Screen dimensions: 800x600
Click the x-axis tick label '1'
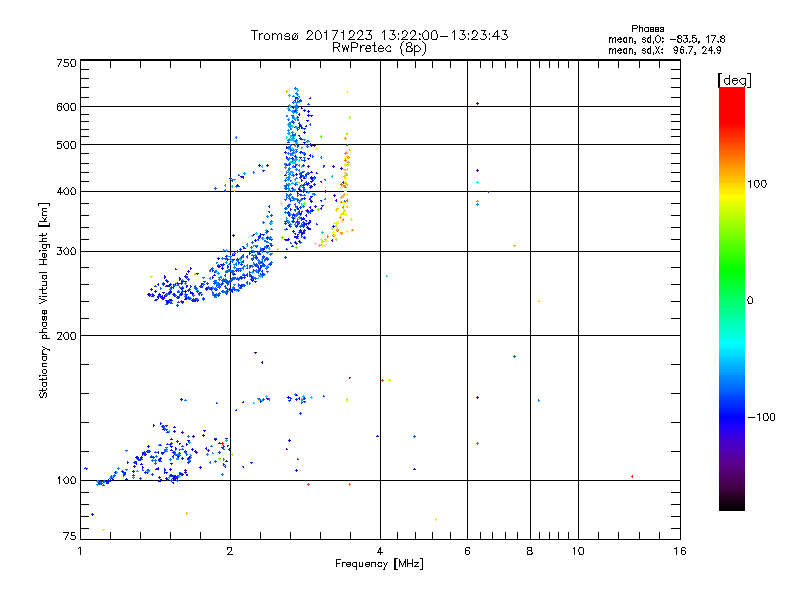click(x=80, y=551)
